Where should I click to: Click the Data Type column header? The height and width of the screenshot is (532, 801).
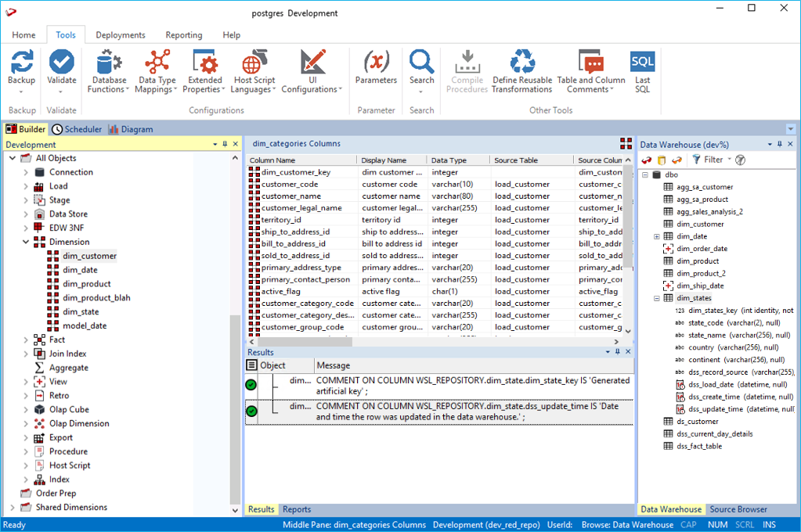[x=449, y=160]
